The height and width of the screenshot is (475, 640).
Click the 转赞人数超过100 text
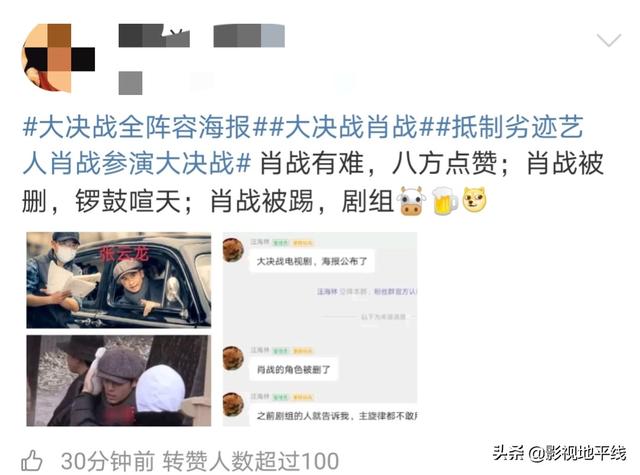(x=251, y=461)
